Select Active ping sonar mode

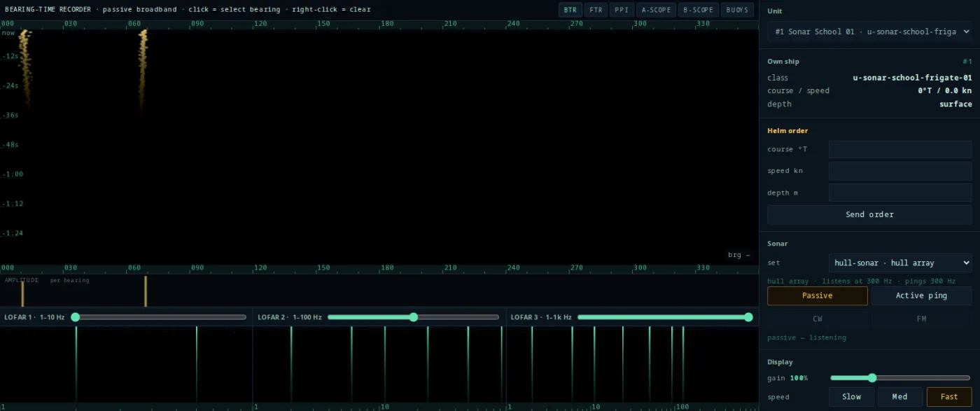point(921,295)
